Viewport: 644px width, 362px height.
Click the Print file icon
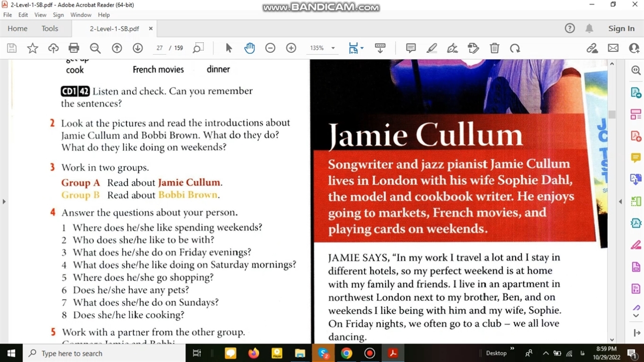point(74,48)
